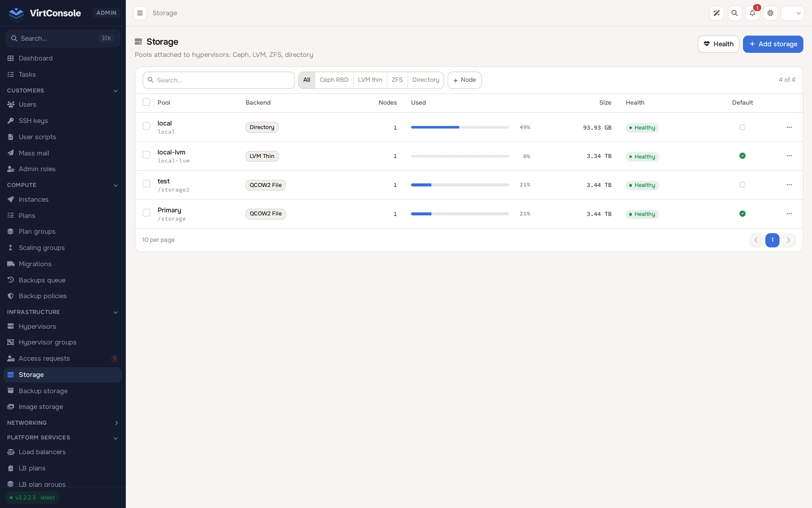Open row actions menu for Primary pool
This screenshot has width=812, height=508.
pos(789,214)
